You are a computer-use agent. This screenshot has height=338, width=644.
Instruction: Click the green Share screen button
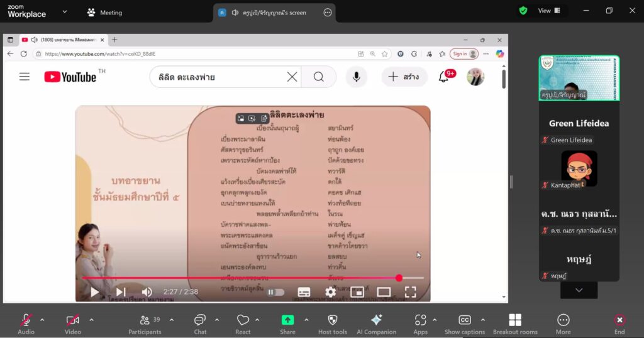click(287, 324)
